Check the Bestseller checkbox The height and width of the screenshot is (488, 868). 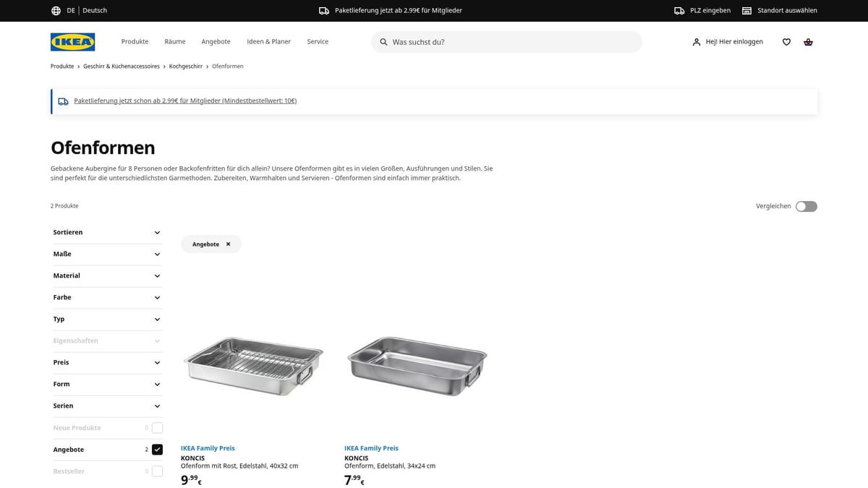tap(157, 471)
